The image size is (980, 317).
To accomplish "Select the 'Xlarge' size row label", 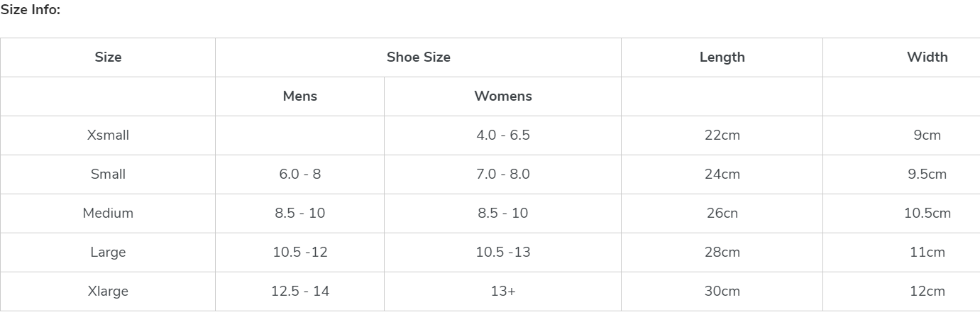I will [x=108, y=291].
